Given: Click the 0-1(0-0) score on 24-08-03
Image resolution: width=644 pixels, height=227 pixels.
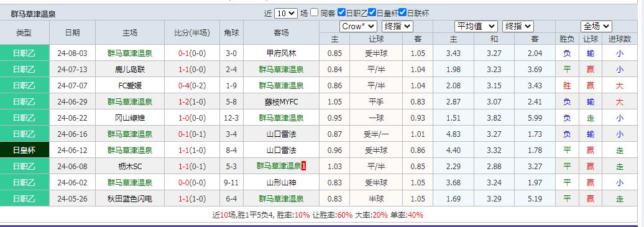Looking at the screenshot, I should pos(192,53).
